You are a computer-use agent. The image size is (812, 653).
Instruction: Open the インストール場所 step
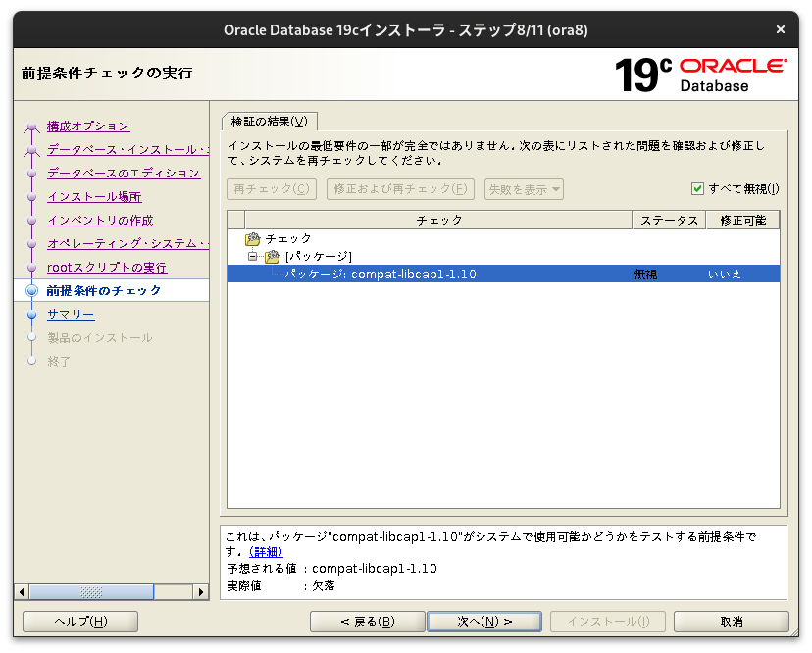(93, 196)
